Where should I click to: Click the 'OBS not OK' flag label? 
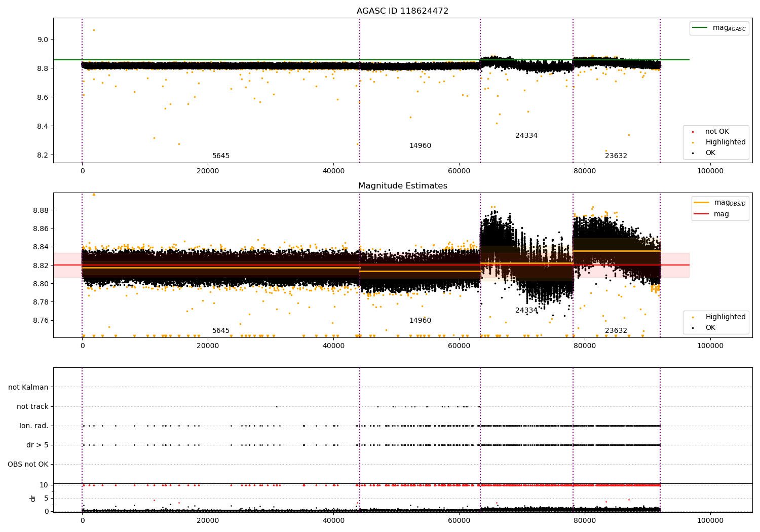point(28,465)
